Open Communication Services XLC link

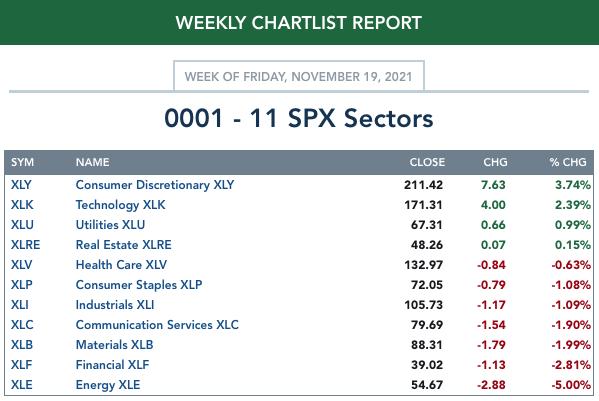pyautogui.click(x=157, y=325)
